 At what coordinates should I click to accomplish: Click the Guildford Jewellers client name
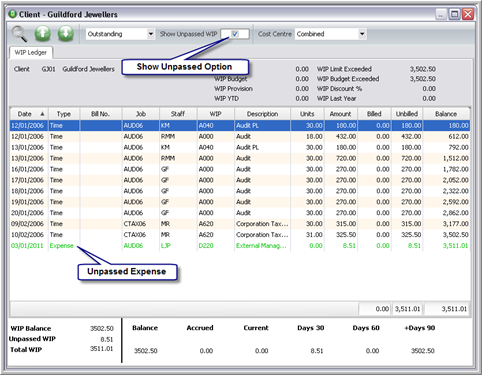point(89,69)
